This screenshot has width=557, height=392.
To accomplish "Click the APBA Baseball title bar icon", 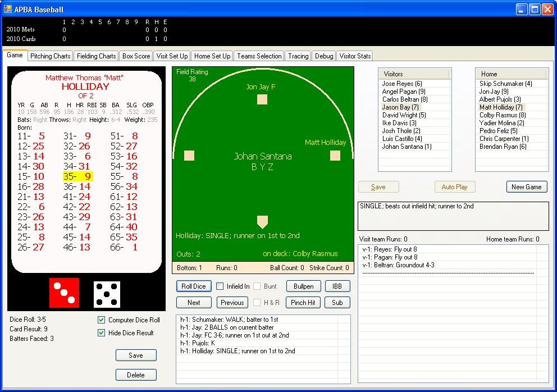I will 7,8.
